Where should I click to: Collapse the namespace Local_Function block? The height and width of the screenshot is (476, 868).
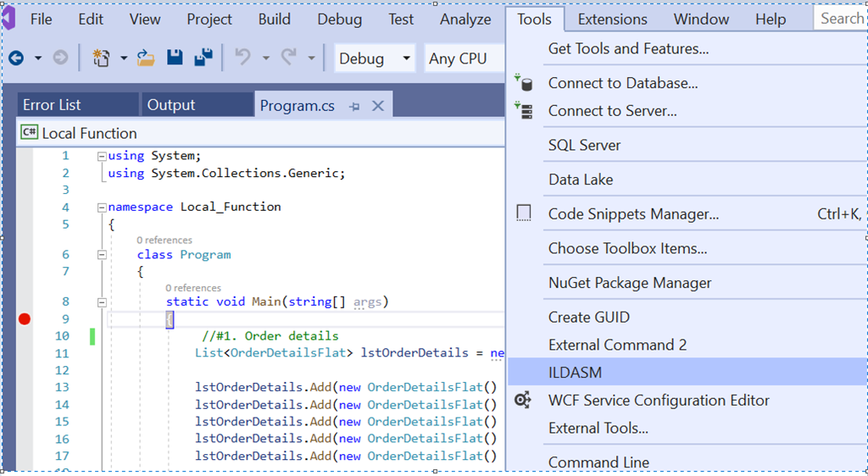point(102,207)
